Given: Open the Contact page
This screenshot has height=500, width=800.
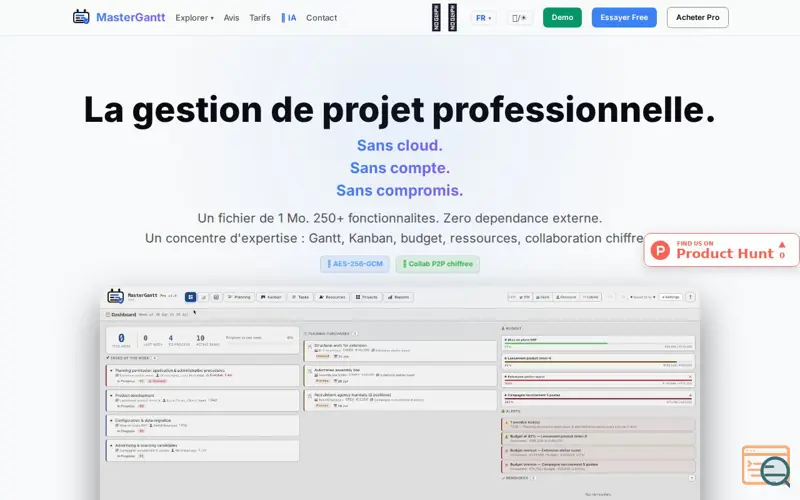Looking at the screenshot, I should pyautogui.click(x=321, y=18).
